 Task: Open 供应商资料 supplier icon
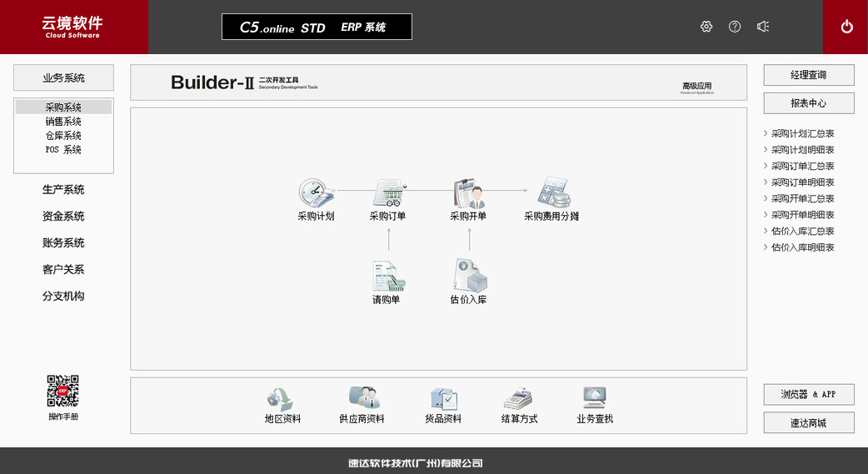click(363, 397)
